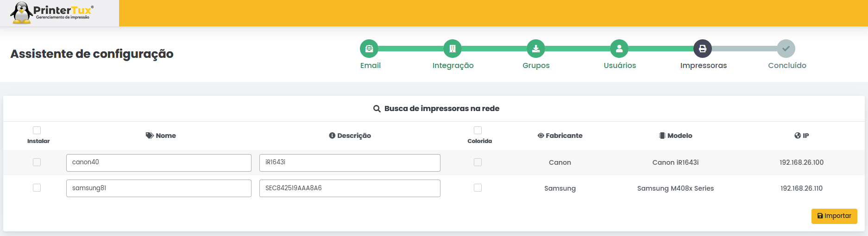Toggle the Instalar select-all checkbox in header
Image resolution: width=868 pixels, height=236 pixels.
[37, 130]
